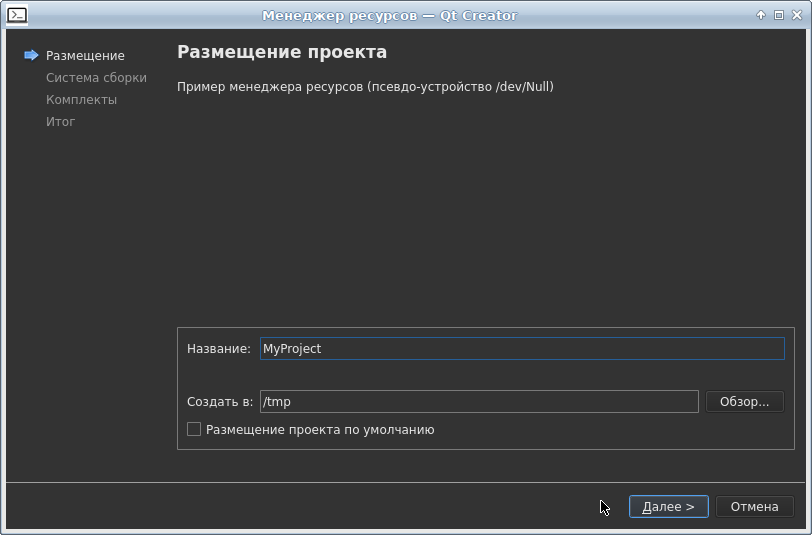
Task: Select the Размещение wizard step
Action: coord(85,56)
